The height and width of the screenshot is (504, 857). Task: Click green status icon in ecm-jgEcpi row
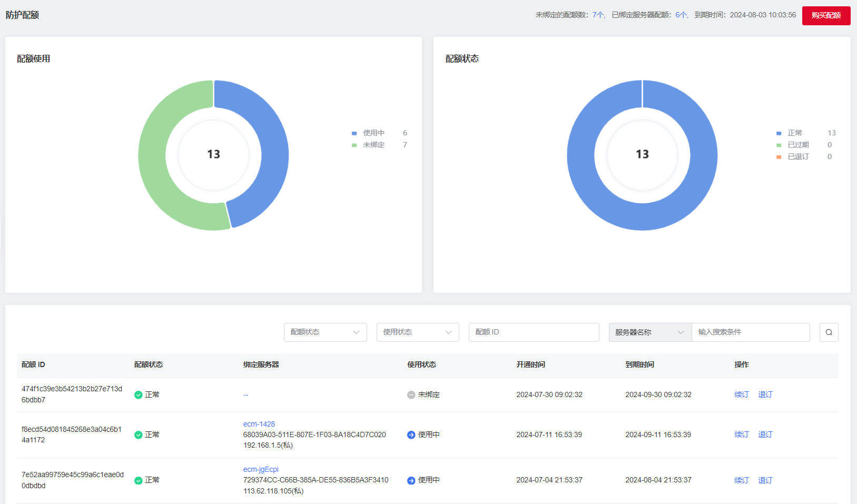139,480
